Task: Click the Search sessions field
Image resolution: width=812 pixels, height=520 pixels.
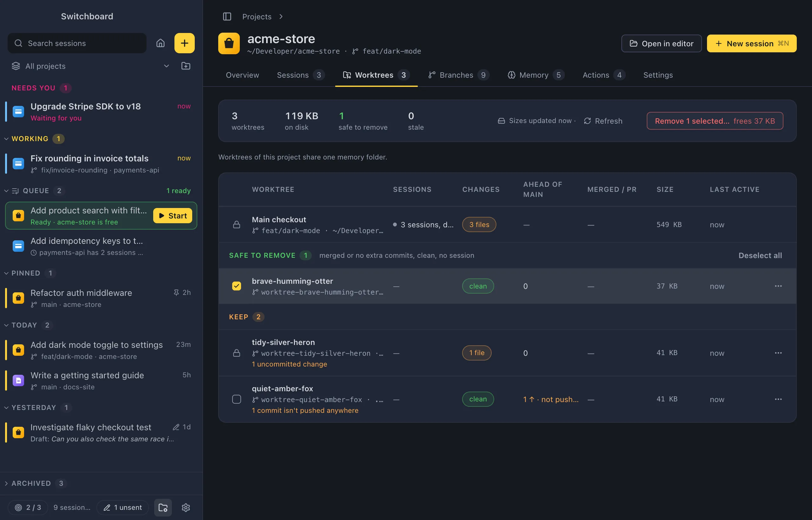Action: pyautogui.click(x=77, y=43)
